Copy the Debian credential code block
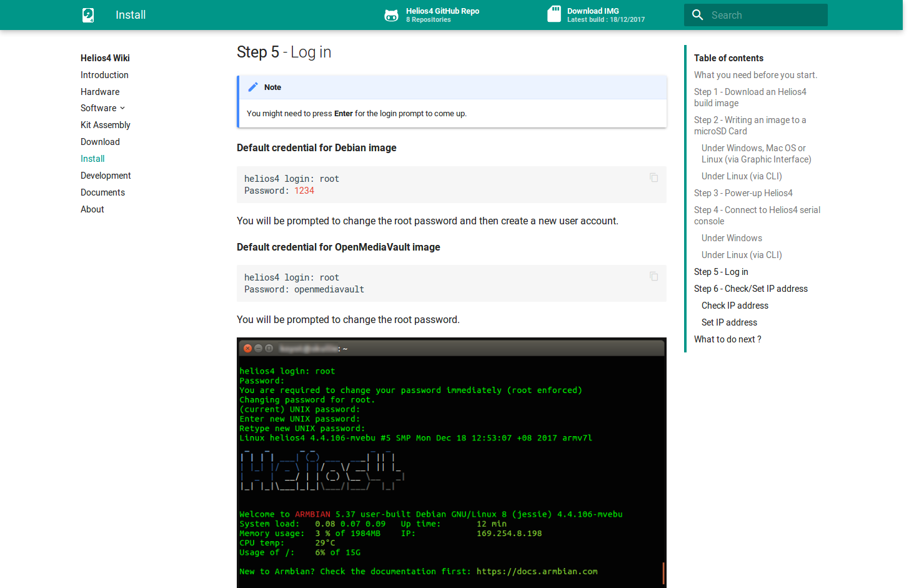 coord(654,178)
